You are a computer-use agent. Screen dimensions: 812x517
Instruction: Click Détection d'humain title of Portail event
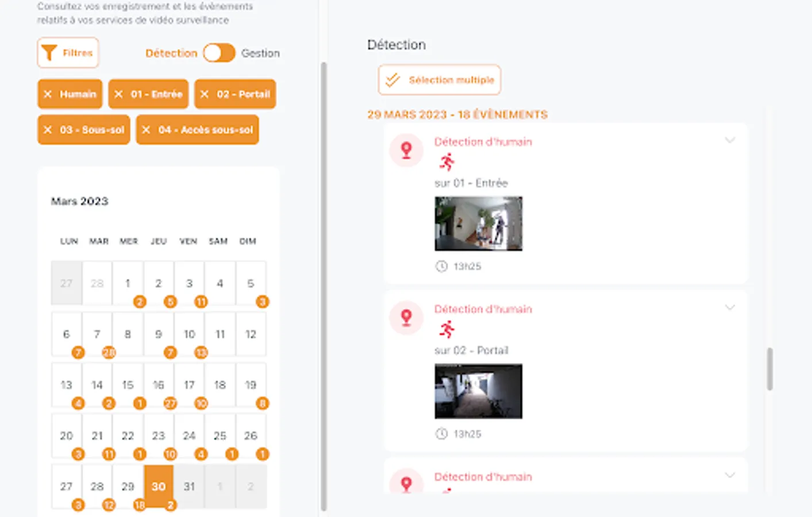[x=483, y=309]
